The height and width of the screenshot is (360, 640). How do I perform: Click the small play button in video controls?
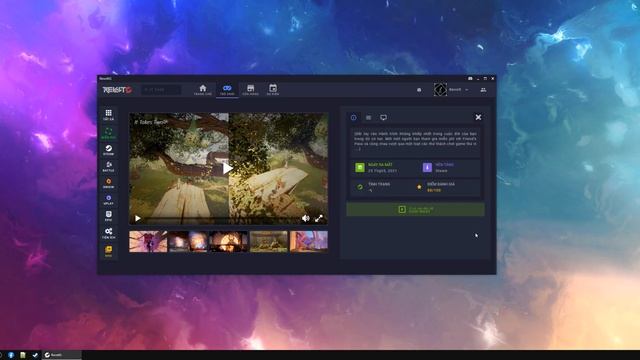[x=138, y=219]
